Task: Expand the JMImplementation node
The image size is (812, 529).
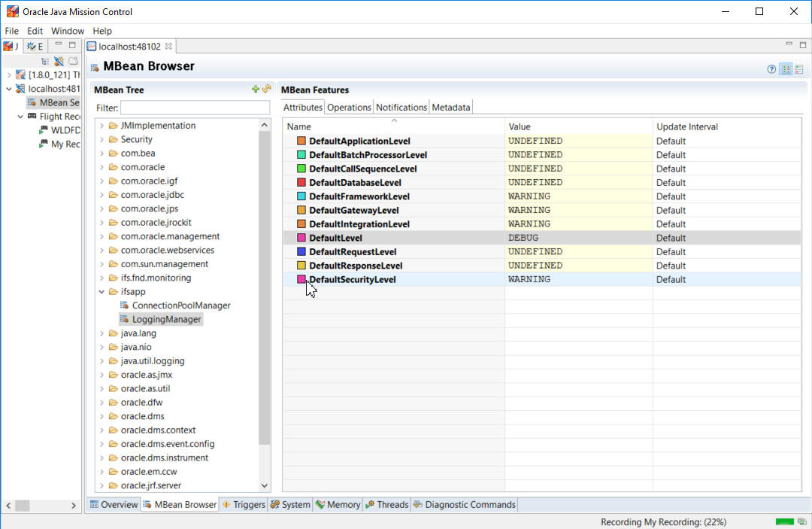Action: click(x=102, y=126)
